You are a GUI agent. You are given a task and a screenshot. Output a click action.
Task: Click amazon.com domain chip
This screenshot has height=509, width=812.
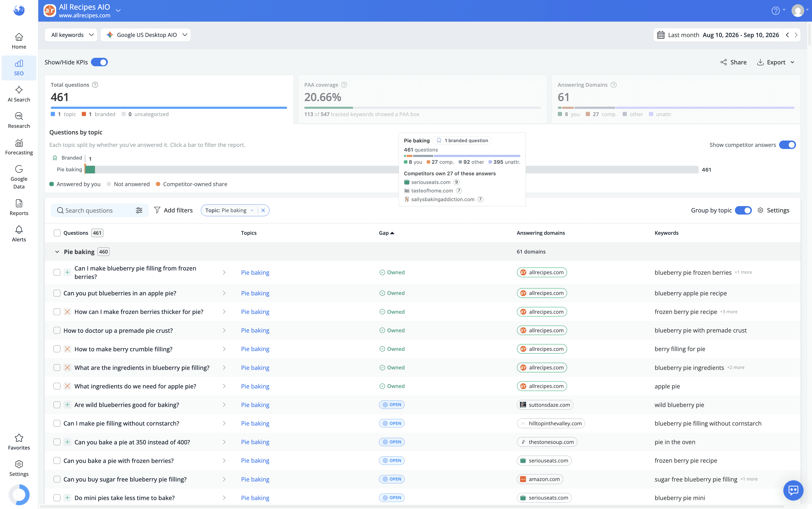(x=540, y=479)
